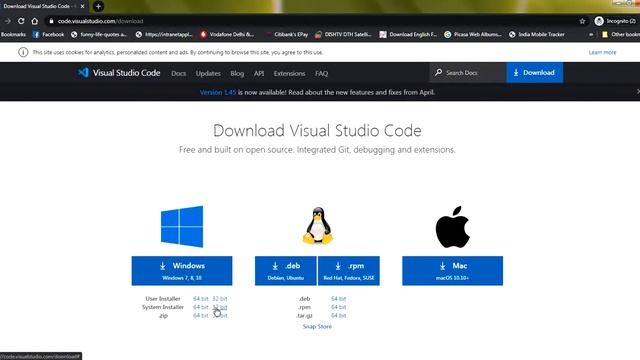Click User Installer 32 bit link
This screenshot has width=640, height=360.
click(220, 298)
